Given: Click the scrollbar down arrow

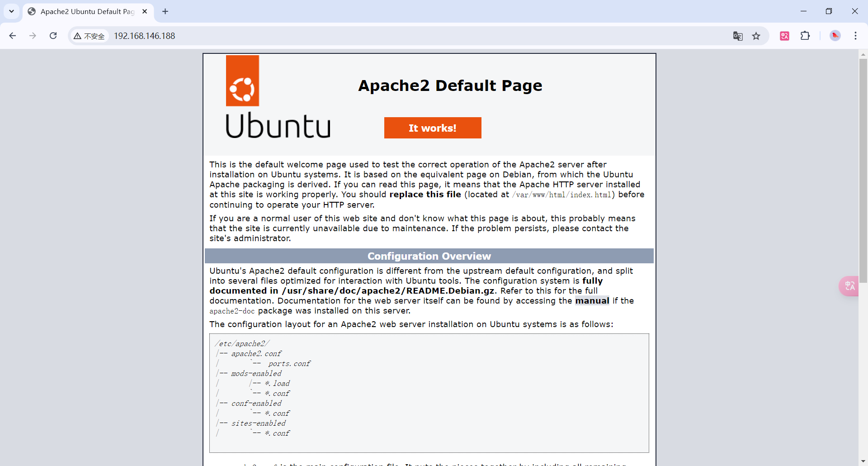Looking at the screenshot, I should click(x=863, y=461).
